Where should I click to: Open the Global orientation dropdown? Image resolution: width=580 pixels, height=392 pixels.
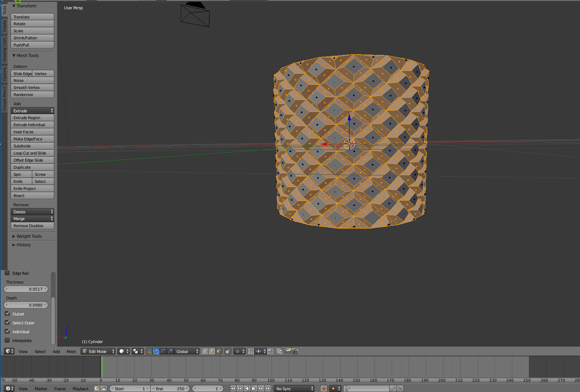(x=186, y=351)
